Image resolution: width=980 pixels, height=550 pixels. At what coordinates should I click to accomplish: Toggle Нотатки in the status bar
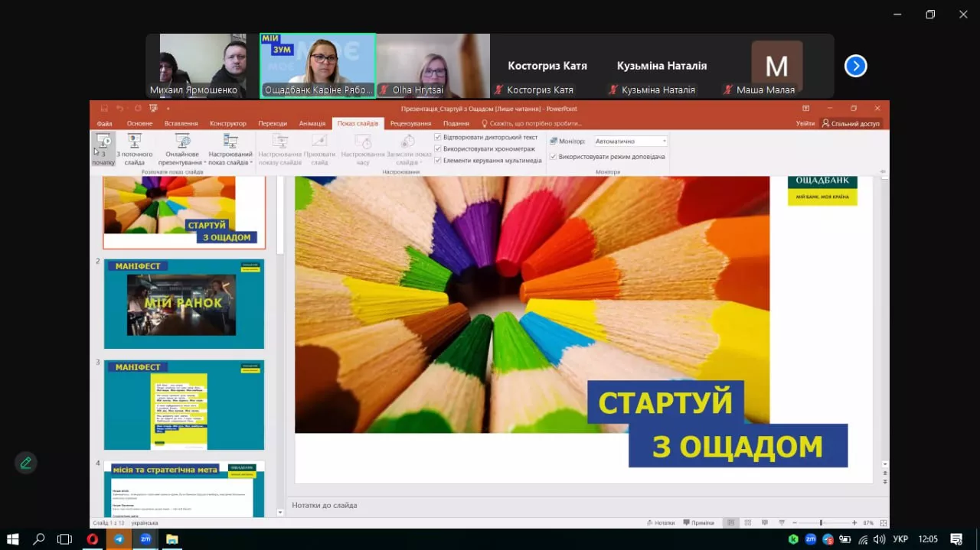[x=661, y=523]
